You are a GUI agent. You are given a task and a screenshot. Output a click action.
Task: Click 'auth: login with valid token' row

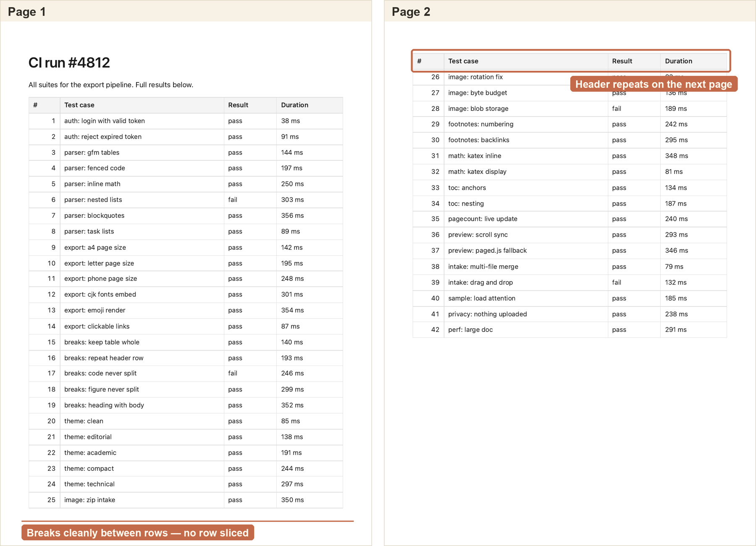click(186, 121)
